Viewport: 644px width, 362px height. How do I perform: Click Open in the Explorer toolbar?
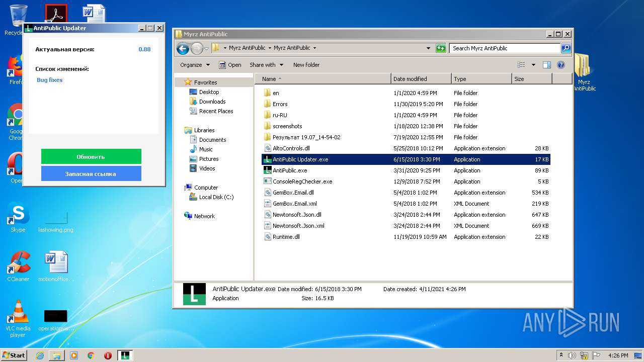coord(230,65)
